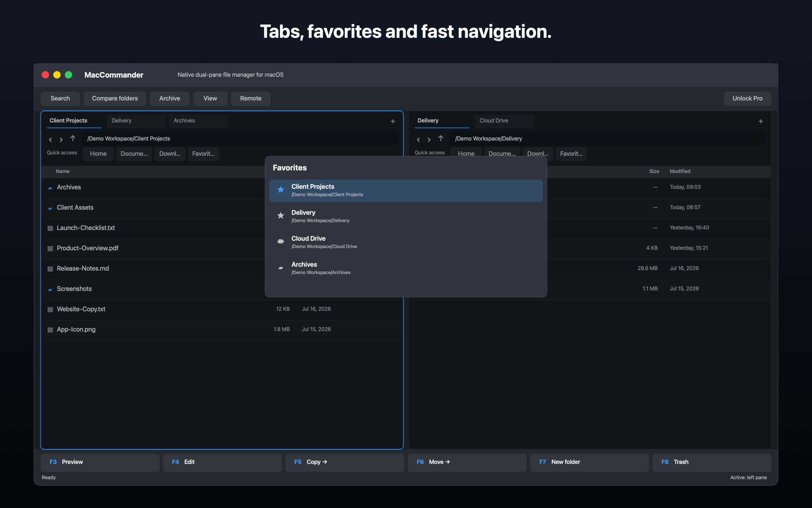Choose Client Projects in Favorites popup
Viewport: 812px width, 508px height.
point(406,190)
